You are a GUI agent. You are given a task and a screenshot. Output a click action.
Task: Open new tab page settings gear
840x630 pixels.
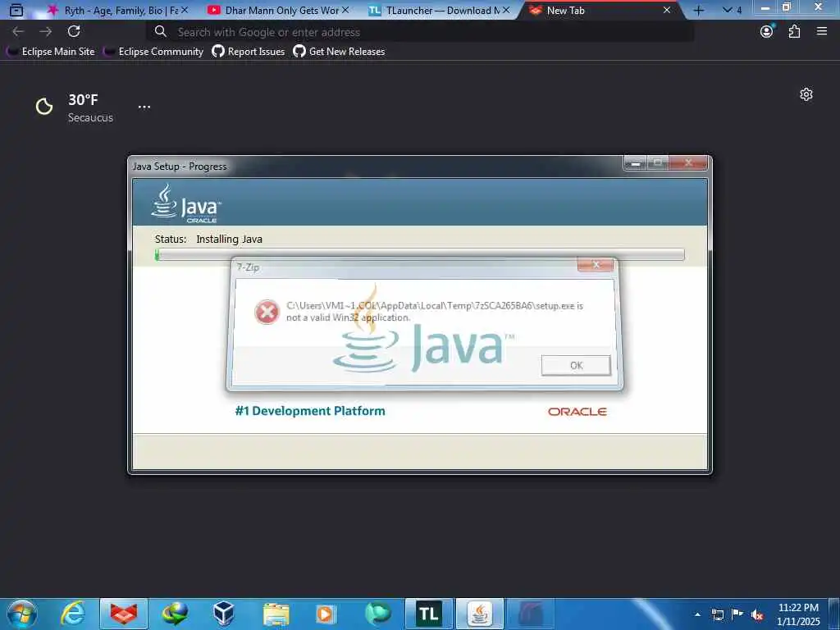pyautogui.click(x=806, y=95)
